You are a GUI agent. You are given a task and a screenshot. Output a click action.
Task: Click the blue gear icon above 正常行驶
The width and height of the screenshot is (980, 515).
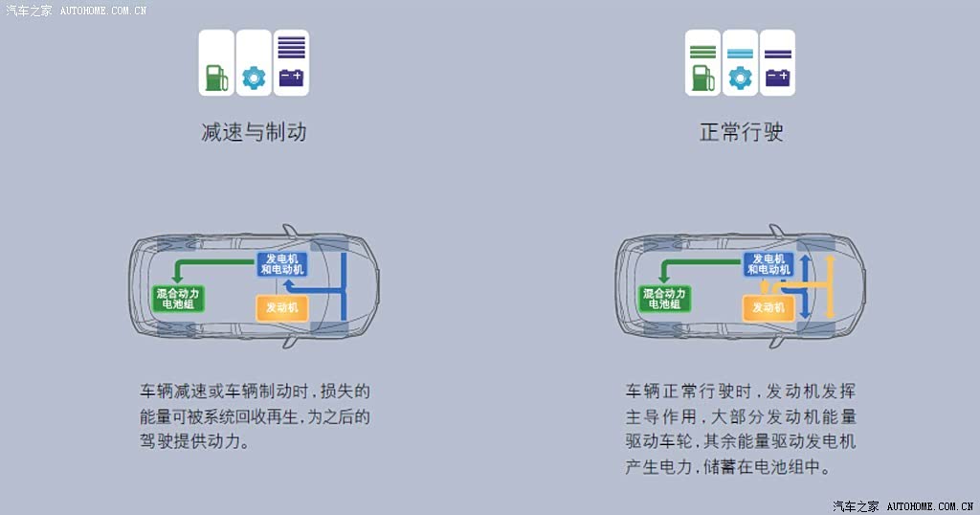pos(740,78)
